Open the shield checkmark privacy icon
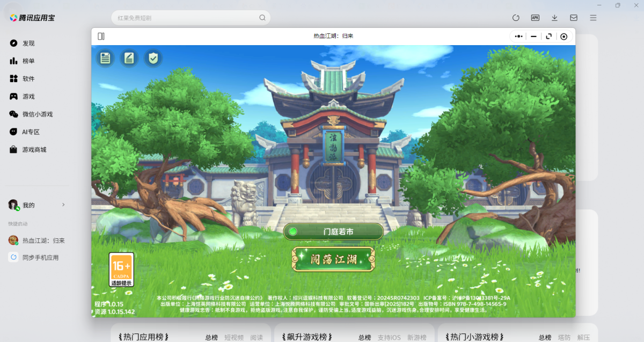The width and height of the screenshot is (644, 342). [153, 58]
